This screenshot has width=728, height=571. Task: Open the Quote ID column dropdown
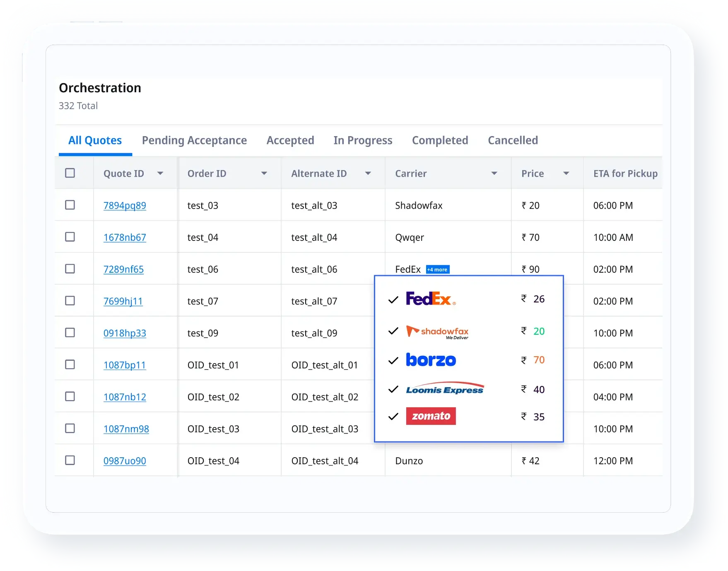coord(161,174)
